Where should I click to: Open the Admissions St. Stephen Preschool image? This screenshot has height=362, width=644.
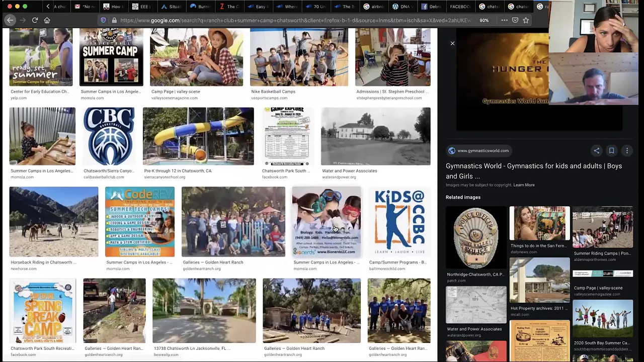click(x=392, y=57)
